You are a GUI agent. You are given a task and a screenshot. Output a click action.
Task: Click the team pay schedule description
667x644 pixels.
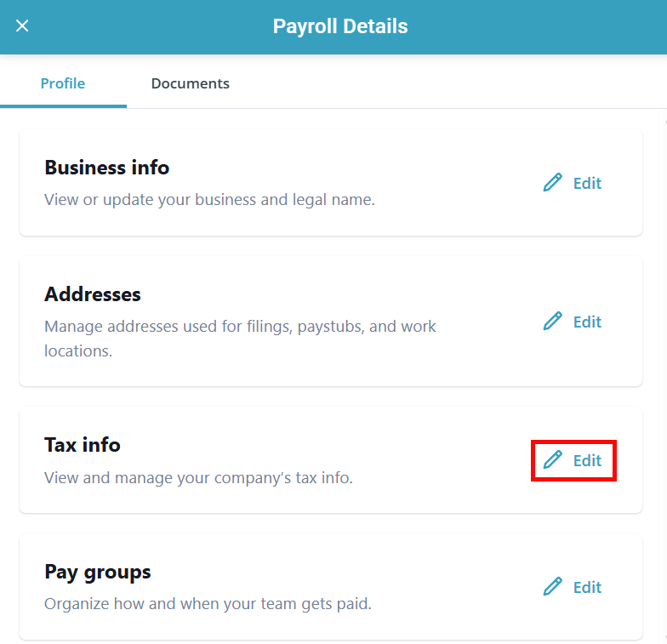click(x=208, y=604)
